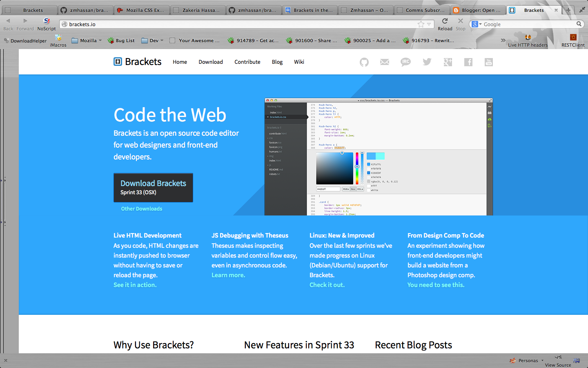Click the YouTube icon in site header
Screen dimensions: 588x368
(488, 62)
